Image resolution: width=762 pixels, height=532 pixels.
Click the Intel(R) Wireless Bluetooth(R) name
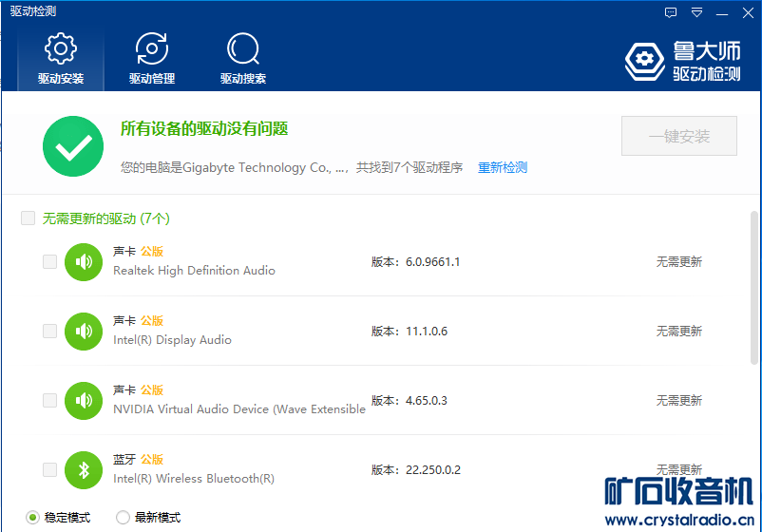click(x=194, y=479)
